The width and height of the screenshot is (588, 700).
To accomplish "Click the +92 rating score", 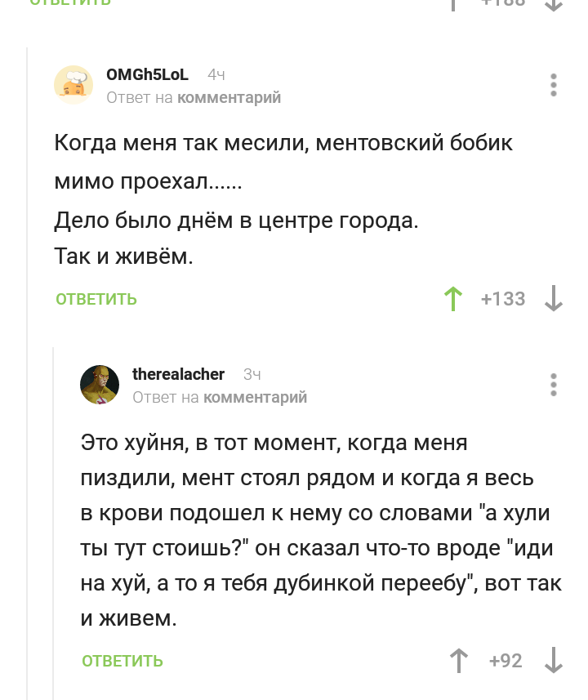I will 506,660.
